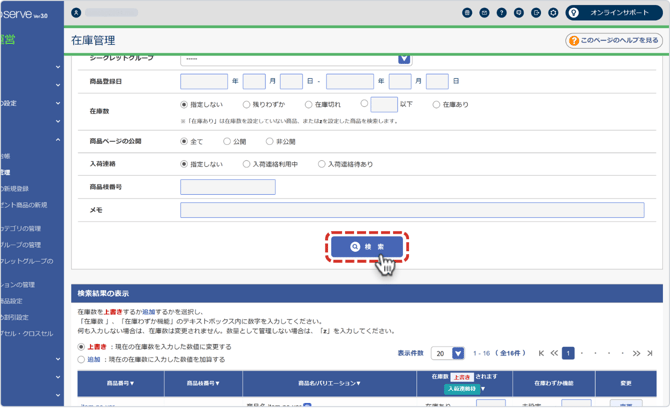Open このページのヘルプを見る help link

coord(614,41)
